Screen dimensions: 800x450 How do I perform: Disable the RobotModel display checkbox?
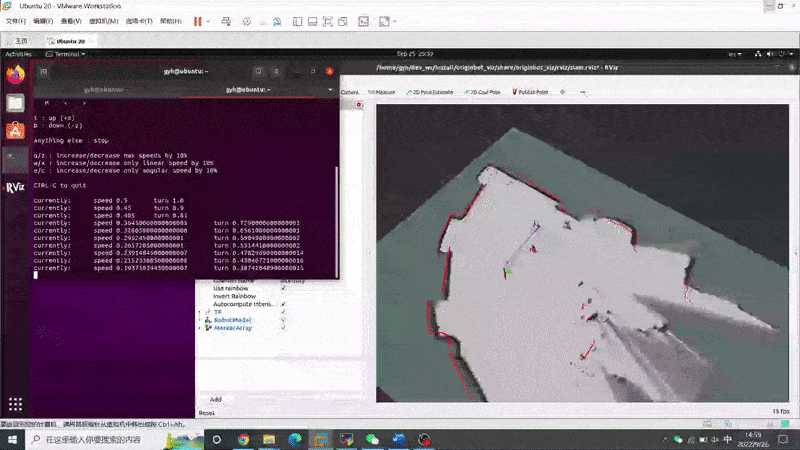coord(283,319)
